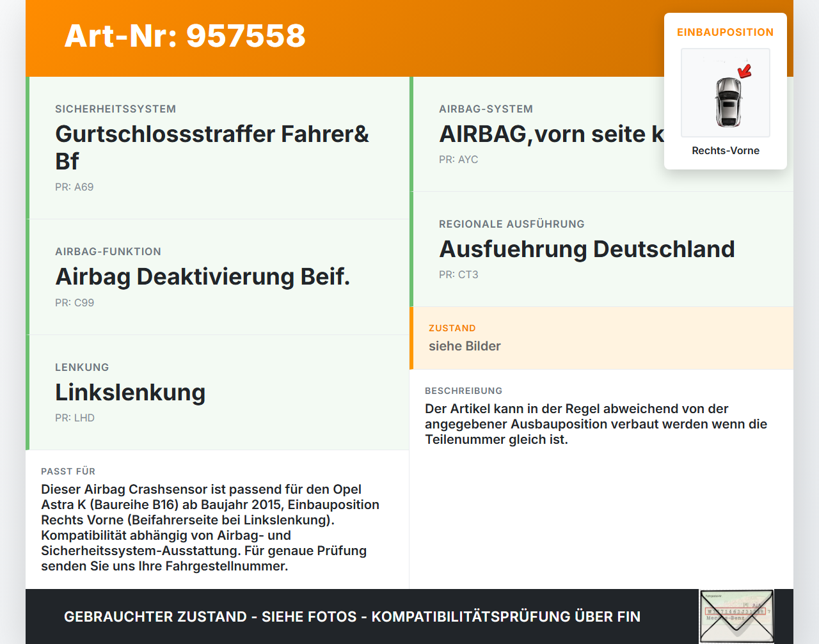Select the Regionale Ausführung tab
The image size is (819, 644).
[587, 249]
